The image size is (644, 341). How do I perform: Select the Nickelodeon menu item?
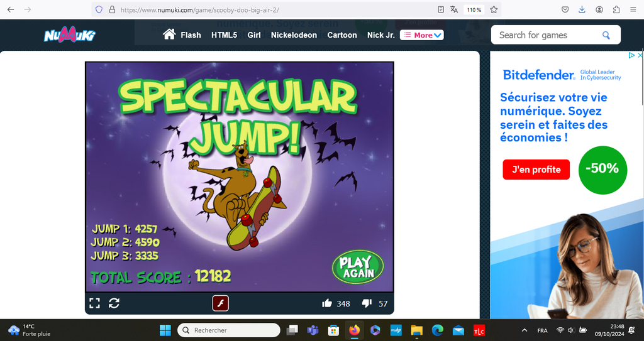pyautogui.click(x=294, y=35)
